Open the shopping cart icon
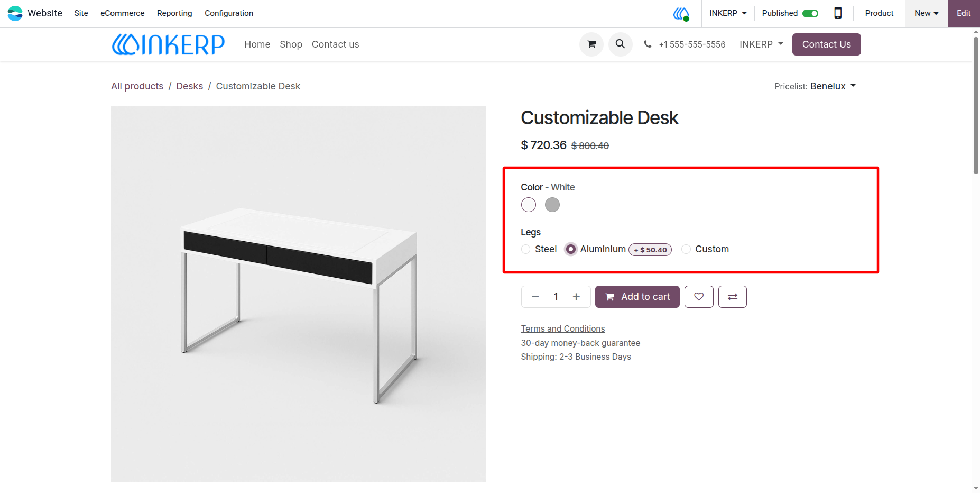 tap(591, 44)
